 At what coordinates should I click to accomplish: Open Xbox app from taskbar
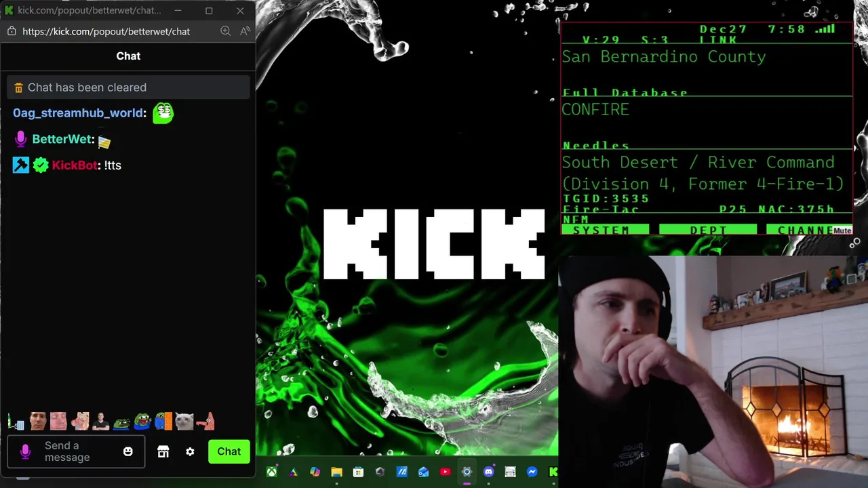point(271,472)
